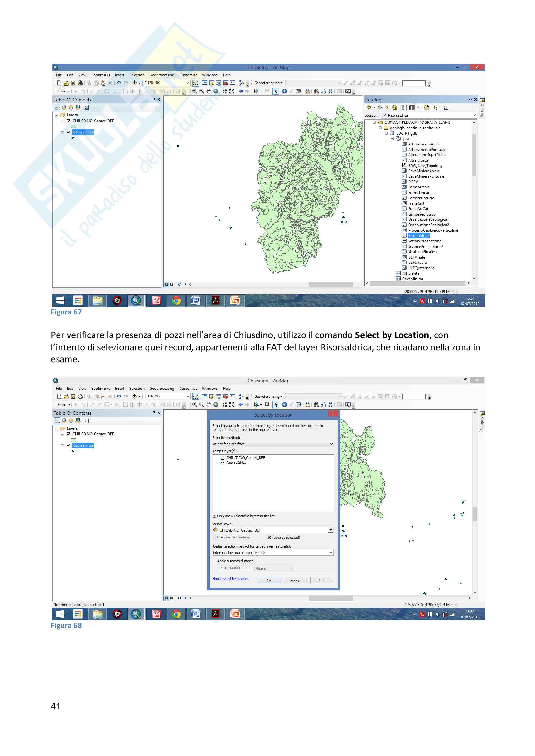Uncheck RisorsaIdrica in the Target layer(s) list

tap(222, 463)
